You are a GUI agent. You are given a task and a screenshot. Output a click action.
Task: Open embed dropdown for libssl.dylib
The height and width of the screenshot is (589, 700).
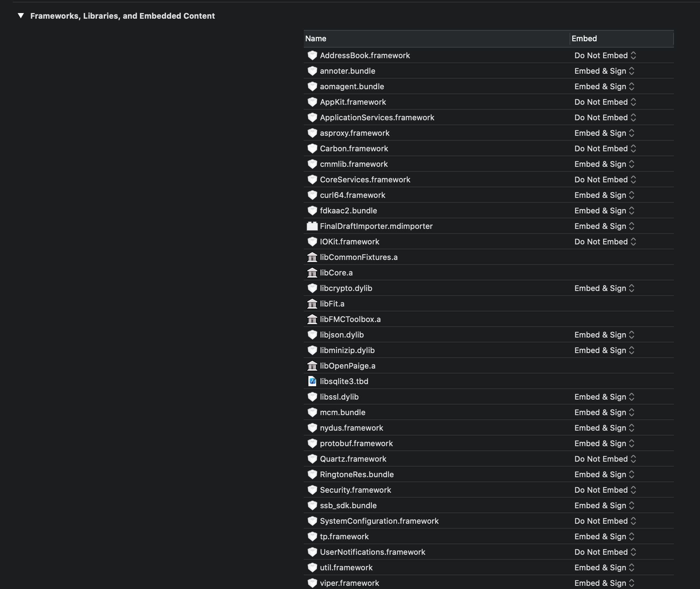604,397
